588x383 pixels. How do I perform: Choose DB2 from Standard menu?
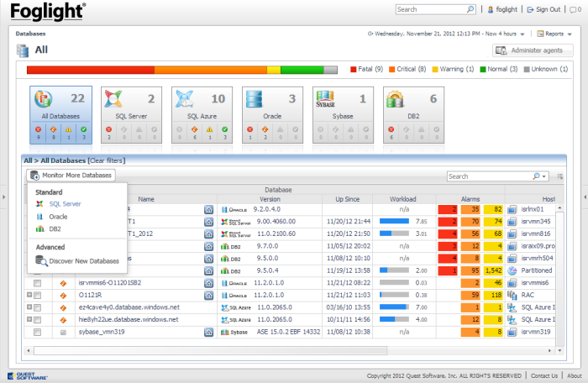(x=55, y=228)
